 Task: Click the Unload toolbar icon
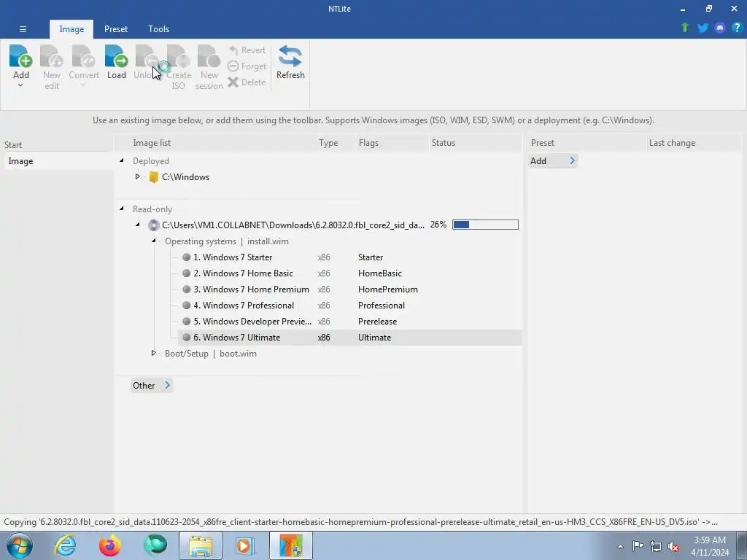click(x=147, y=56)
